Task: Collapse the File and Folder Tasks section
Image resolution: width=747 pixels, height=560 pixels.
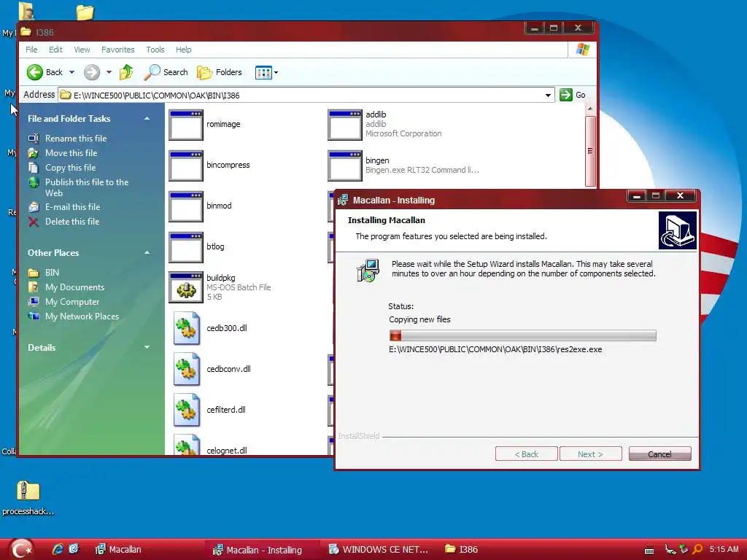Action: click(147, 119)
